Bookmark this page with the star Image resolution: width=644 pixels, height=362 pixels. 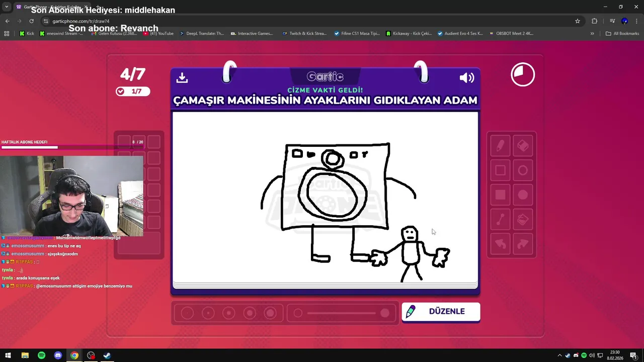(x=578, y=21)
